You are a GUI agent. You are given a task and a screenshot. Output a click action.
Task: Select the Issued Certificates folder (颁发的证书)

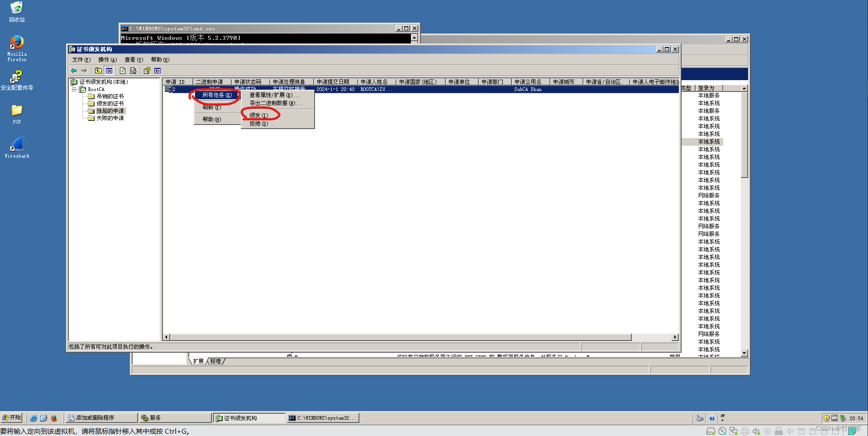click(x=110, y=104)
